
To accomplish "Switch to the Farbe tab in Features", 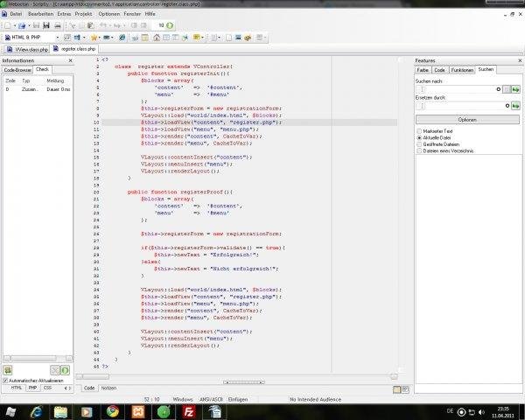I will pos(423,68).
